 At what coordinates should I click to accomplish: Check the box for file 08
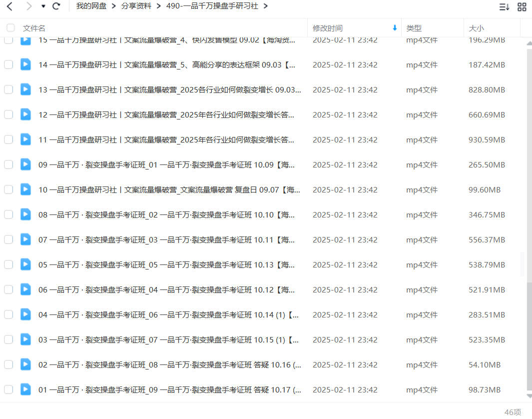[x=8, y=214]
